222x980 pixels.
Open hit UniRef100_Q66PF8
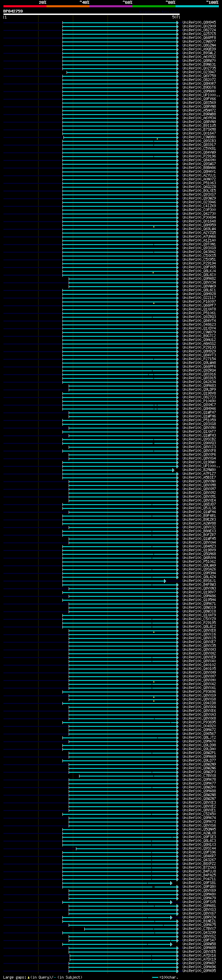(x=199, y=38)
